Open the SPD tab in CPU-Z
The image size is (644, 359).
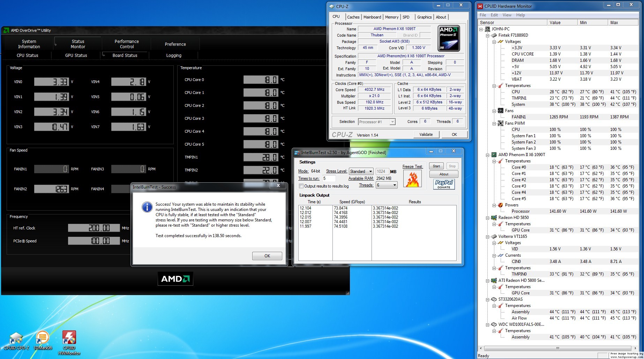pyautogui.click(x=406, y=17)
